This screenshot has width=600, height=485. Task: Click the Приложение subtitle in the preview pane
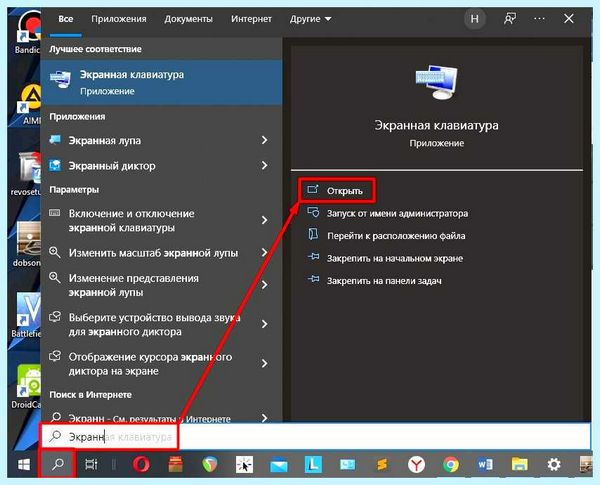coord(437,144)
